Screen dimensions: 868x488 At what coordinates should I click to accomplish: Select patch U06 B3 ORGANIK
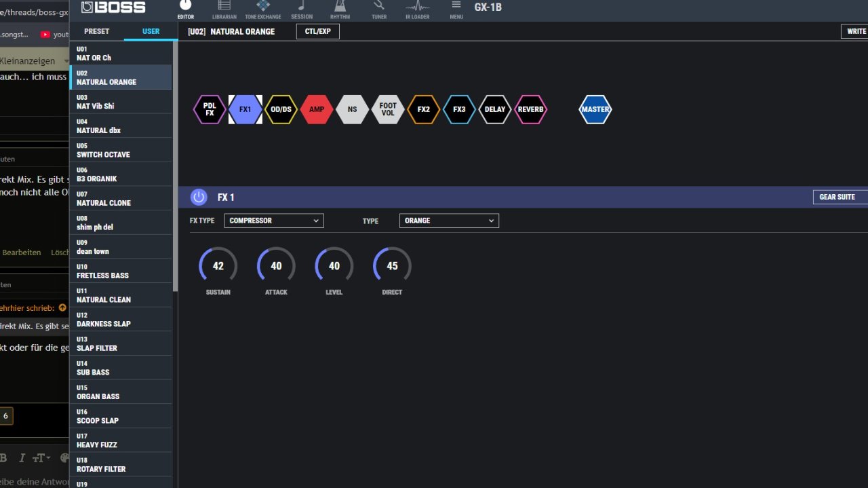121,174
